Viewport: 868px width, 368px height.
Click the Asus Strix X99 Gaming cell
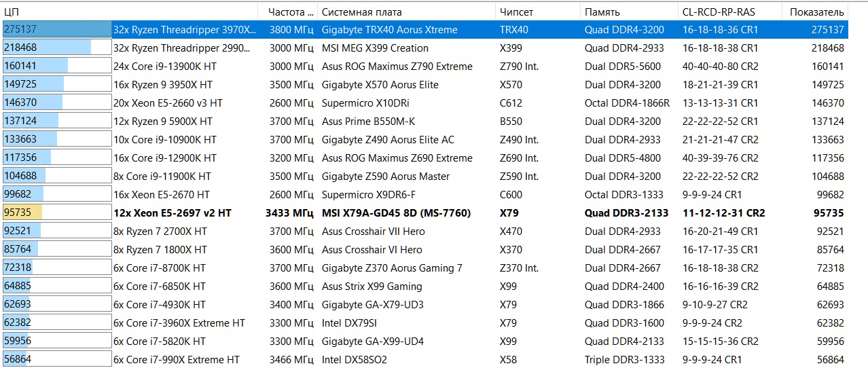click(372, 287)
